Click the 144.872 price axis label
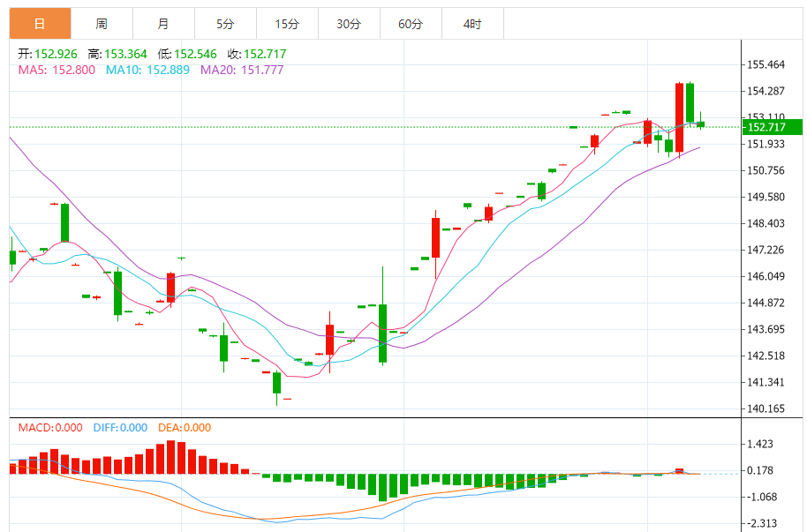 coord(766,303)
